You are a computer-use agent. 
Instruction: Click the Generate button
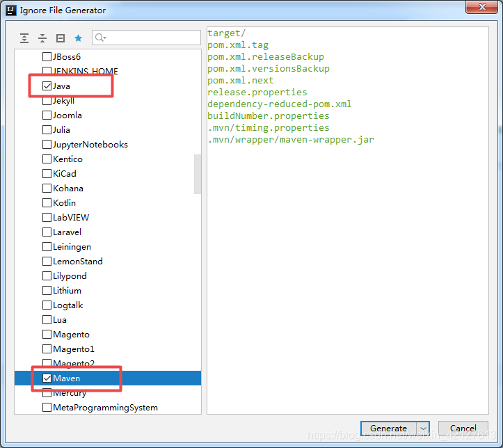click(x=388, y=428)
